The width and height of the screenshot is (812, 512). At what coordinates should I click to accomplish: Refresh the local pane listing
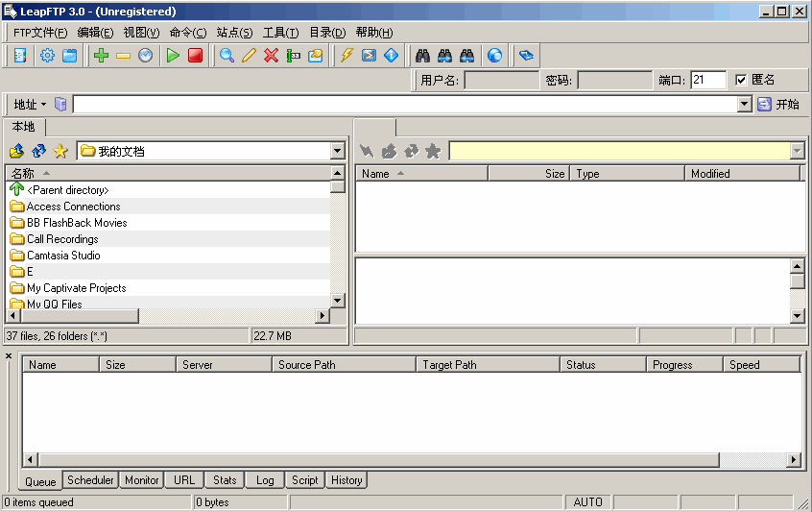(38, 151)
